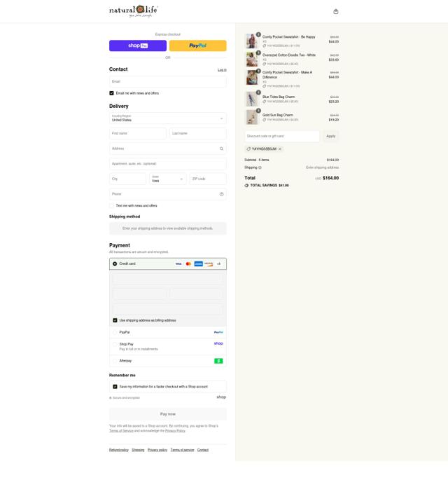Click the natural life logo
Viewport: 448px width, 480px height.
133,11
